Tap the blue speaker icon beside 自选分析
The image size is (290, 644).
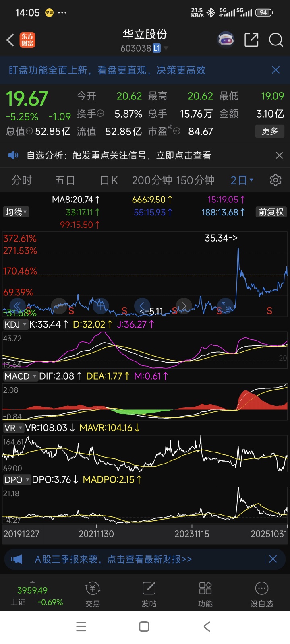coord(13,155)
